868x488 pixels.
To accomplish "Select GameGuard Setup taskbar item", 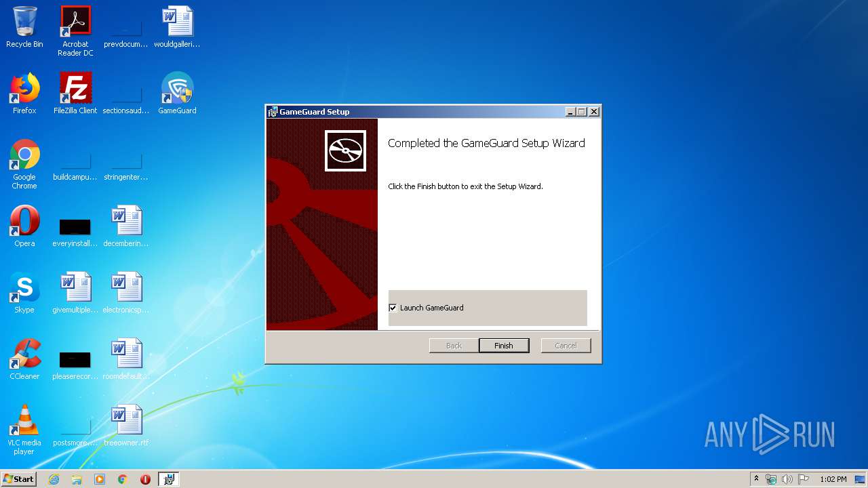I will (x=169, y=479).
